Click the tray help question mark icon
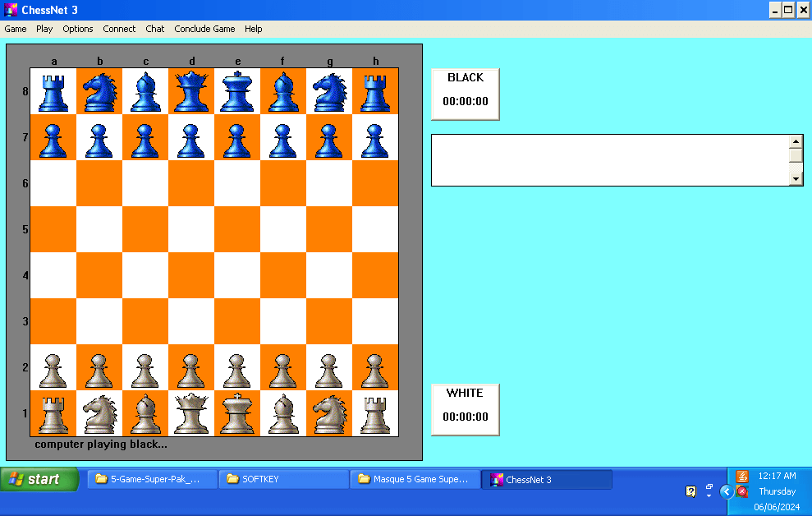Viewport: 812px width, 516px height. [x=690, y=491]
